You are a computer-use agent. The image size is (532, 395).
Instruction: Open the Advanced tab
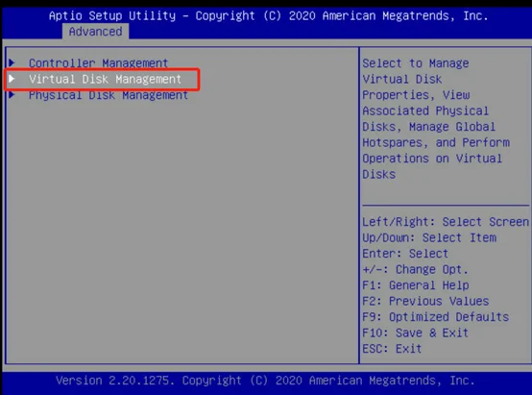pyautogui.click(x=95, y=32)
